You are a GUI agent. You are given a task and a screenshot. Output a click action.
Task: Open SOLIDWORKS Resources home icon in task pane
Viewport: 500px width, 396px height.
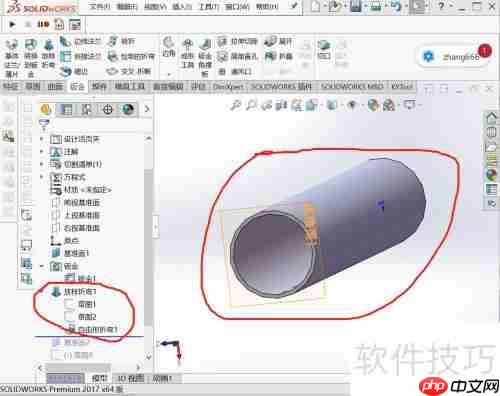point(491,118)
